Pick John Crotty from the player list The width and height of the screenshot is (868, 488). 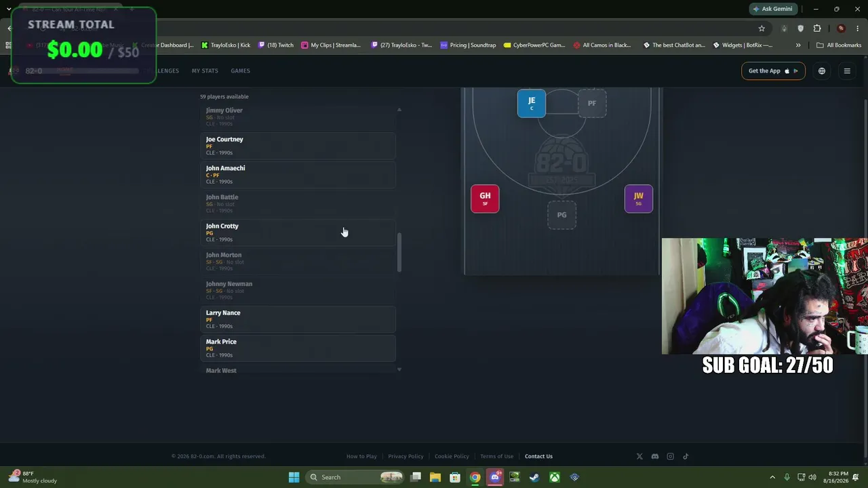tap(298, 232)
